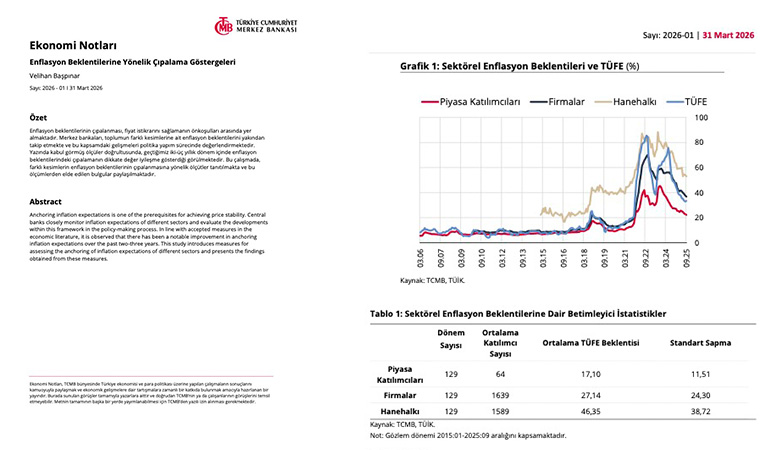Click the Tablo 1 table title

(518, 314)
